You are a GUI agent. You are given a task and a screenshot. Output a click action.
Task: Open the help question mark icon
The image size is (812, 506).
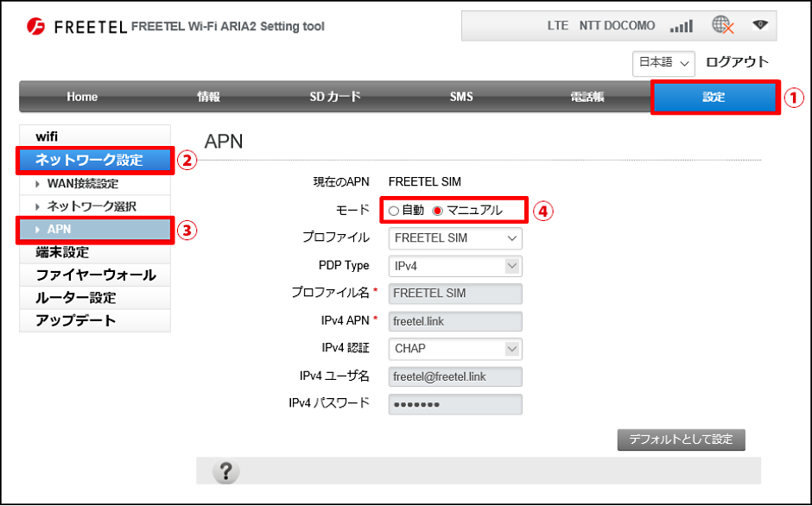pyautogui.click(x=225, y=471)
